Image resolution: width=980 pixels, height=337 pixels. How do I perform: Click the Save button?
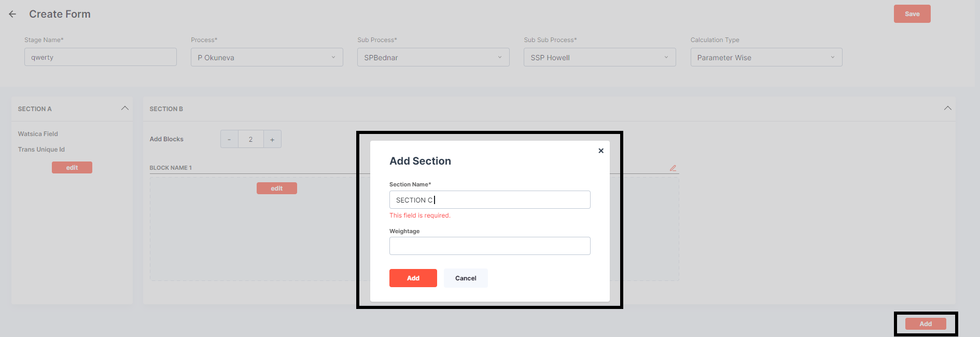tap(912, 14)
